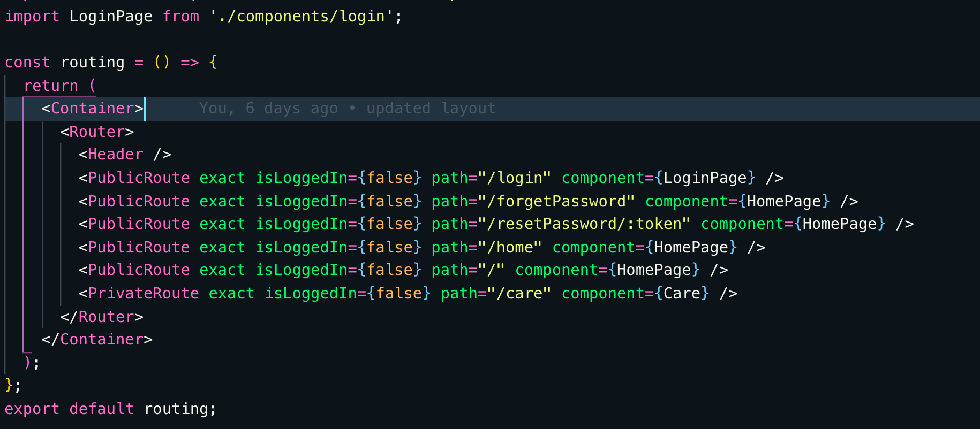
Task: Click isLoggedIn false value on /care route
Action: (x=398, y=293)
